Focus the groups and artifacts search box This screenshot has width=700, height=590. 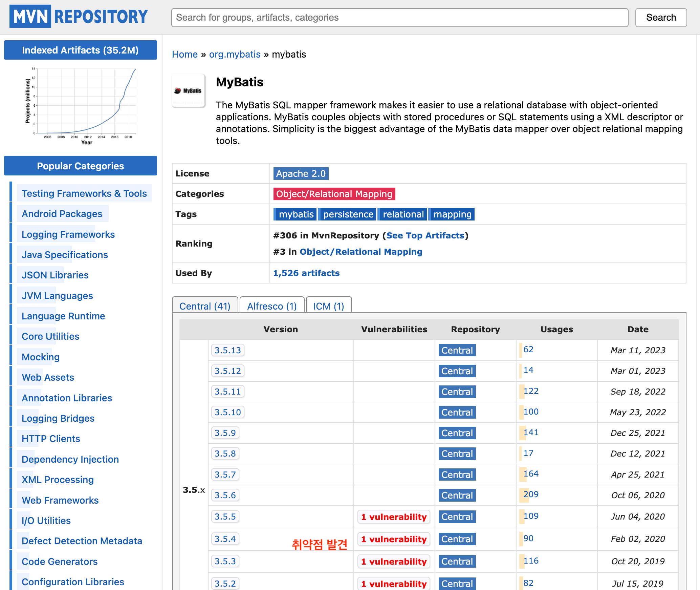click(x=399, y=18)
